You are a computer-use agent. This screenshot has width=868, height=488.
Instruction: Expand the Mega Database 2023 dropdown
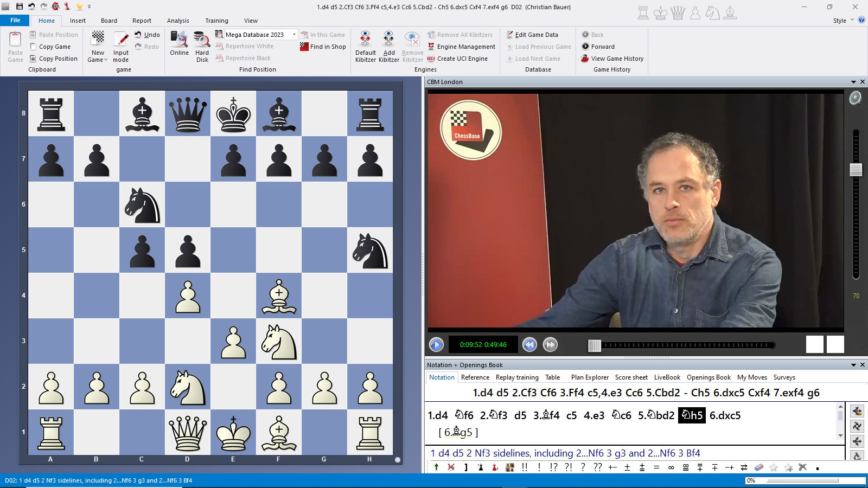pyautogui.click(x=294, y=35)
